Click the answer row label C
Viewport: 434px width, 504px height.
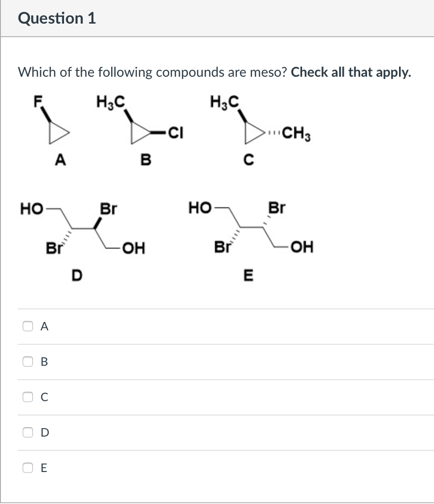(x=43, y=397)
